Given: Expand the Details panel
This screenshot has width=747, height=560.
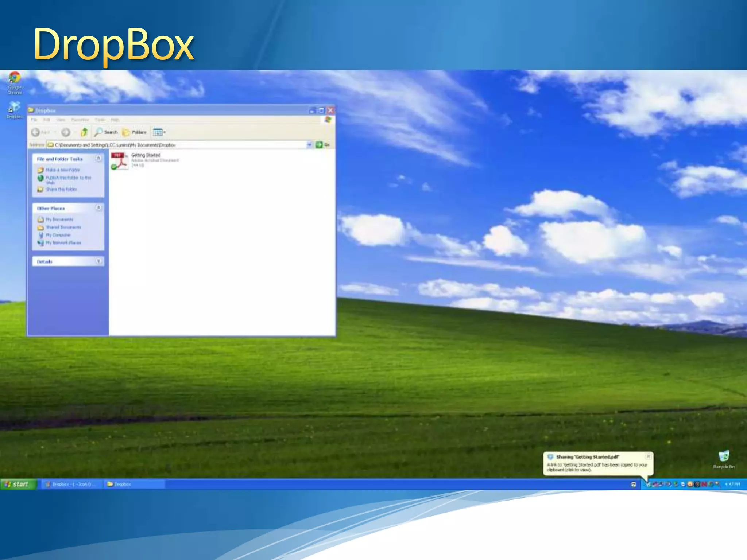Looking at the screenshot, I should point(98,261).
